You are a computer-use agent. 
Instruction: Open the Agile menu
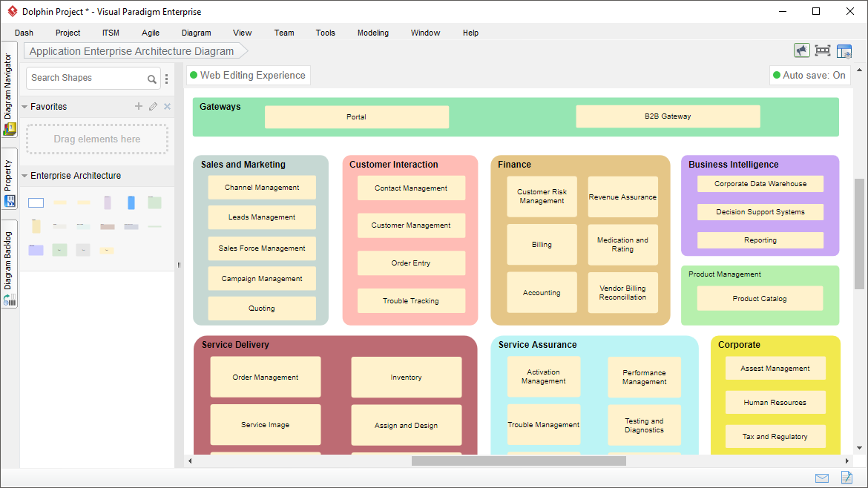150,33
